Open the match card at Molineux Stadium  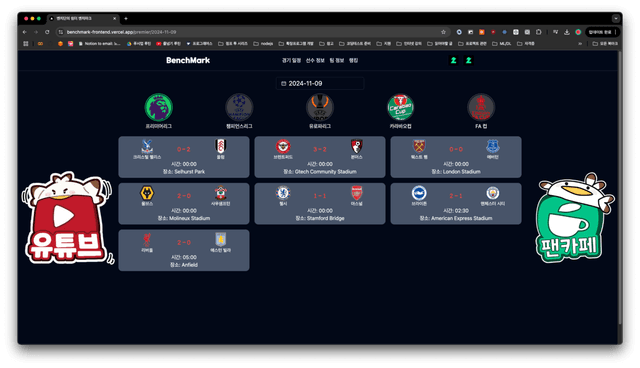(x=184, y=204)
